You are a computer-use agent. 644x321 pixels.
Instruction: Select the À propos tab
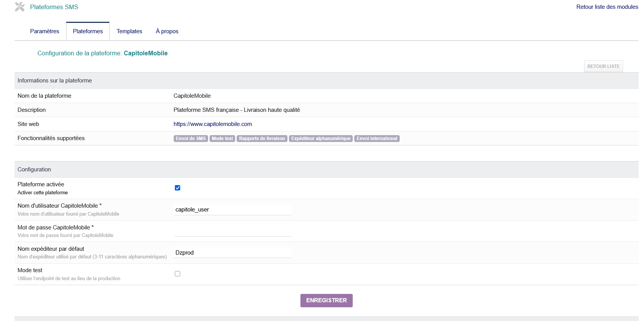(167, 31)
